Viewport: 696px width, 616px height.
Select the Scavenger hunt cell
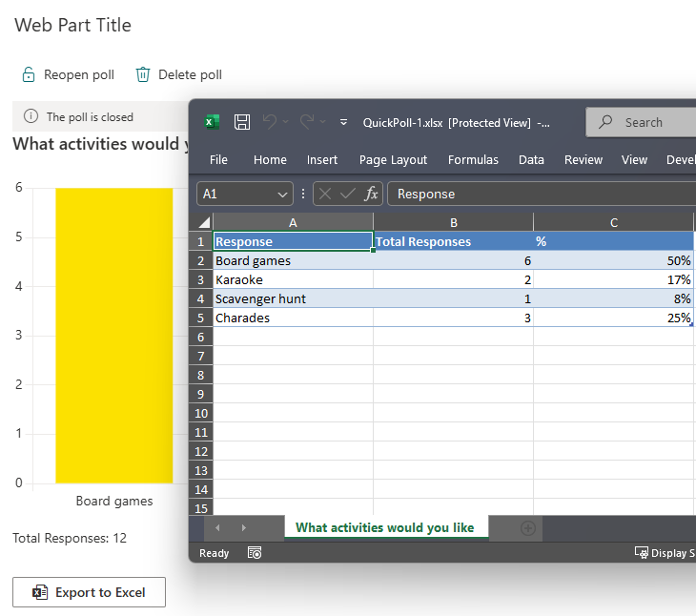[293, 298]
